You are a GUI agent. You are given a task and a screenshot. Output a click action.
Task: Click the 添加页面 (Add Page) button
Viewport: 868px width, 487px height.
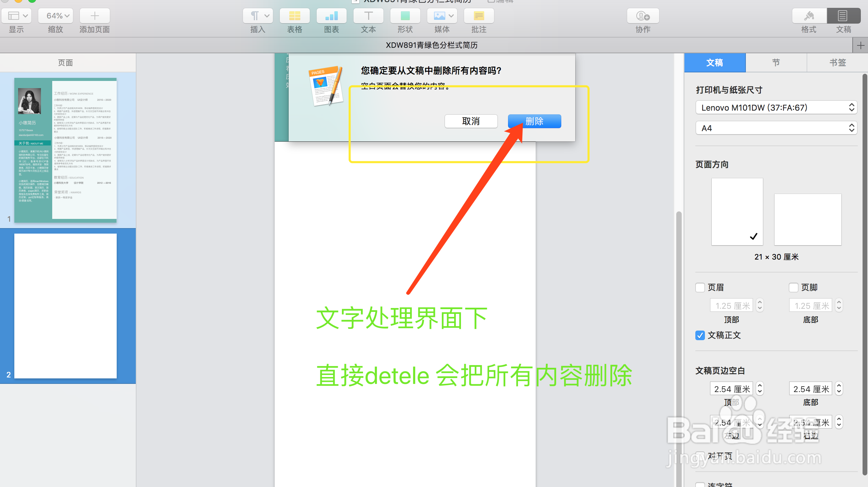[x=94, y=16]
